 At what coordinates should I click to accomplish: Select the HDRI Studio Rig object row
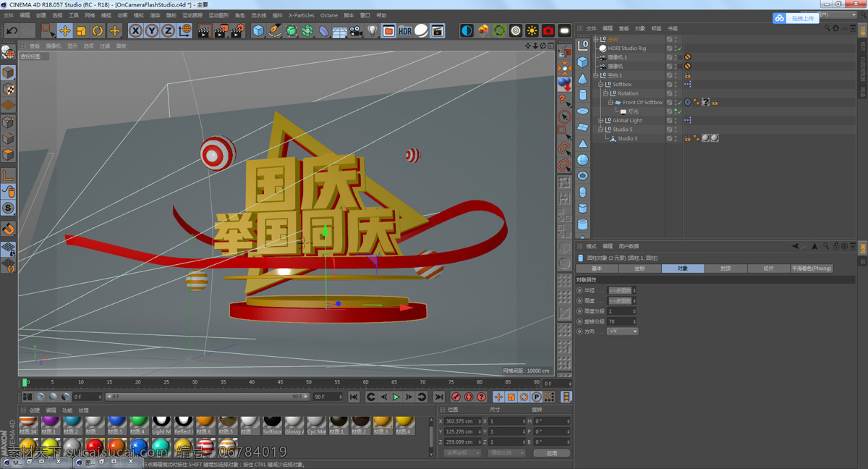(629, 48)
